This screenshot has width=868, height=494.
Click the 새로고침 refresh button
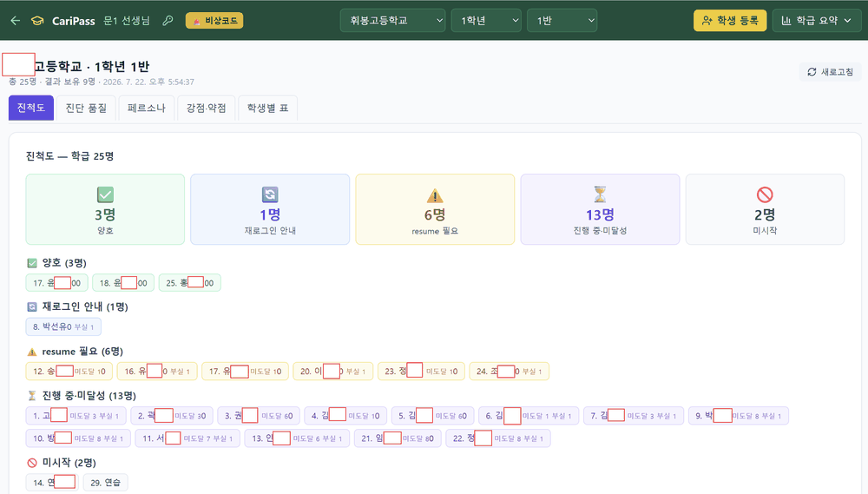point(830,72)
